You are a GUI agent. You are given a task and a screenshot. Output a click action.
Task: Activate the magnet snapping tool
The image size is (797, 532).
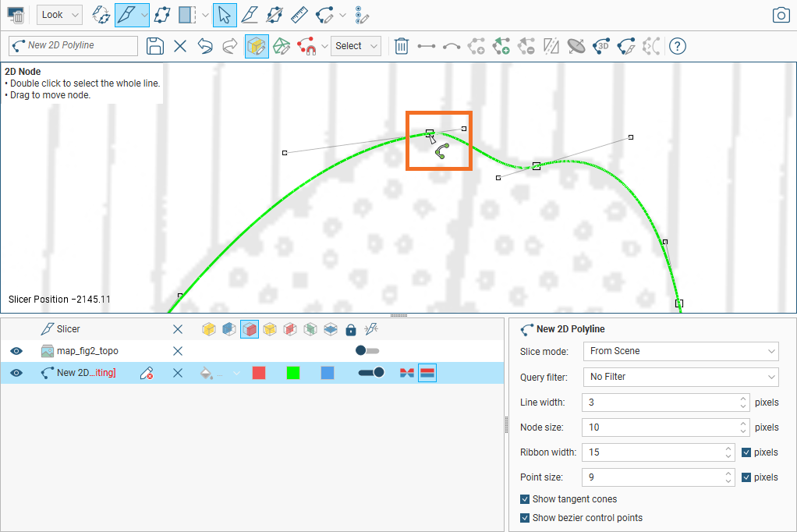(306, 46)
